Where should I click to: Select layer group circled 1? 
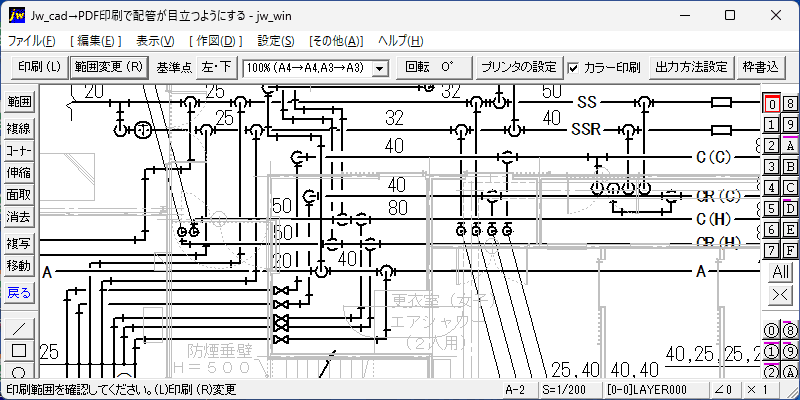772,352
